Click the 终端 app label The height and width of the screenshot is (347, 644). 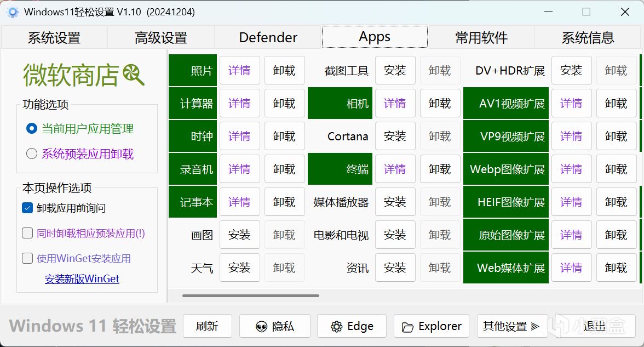340,169
